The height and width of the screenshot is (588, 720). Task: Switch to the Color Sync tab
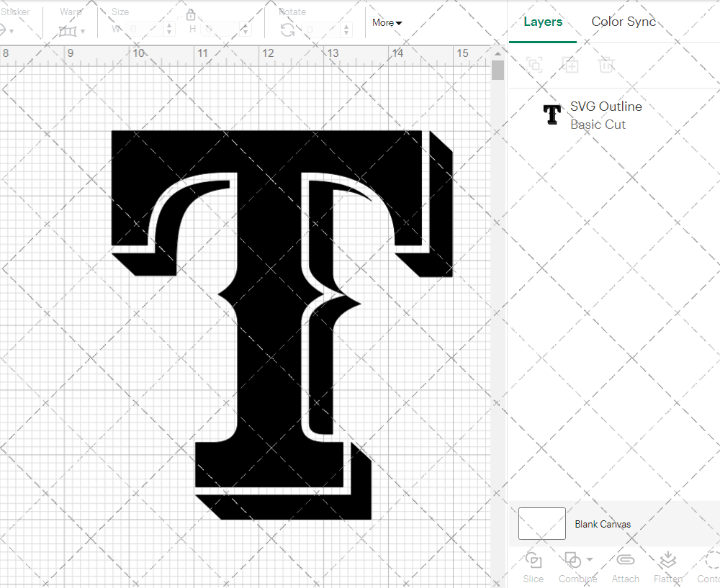pos(624,22)
